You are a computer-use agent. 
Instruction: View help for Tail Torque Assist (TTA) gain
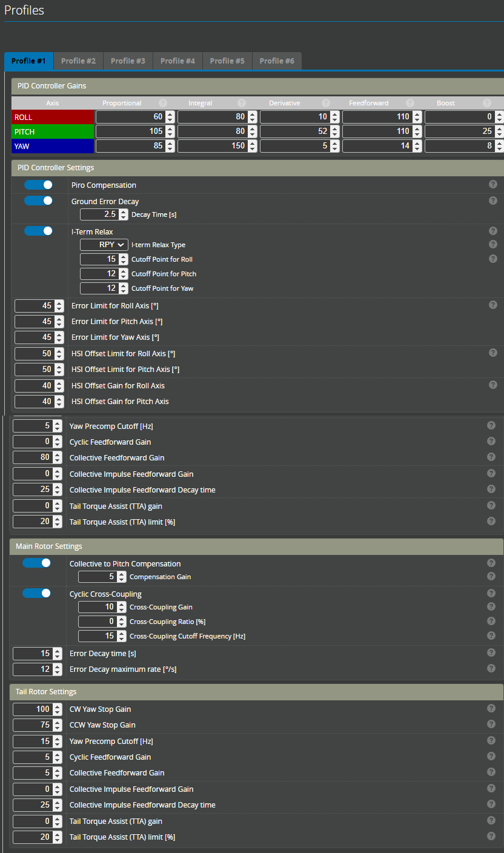(x=491, y=505)
